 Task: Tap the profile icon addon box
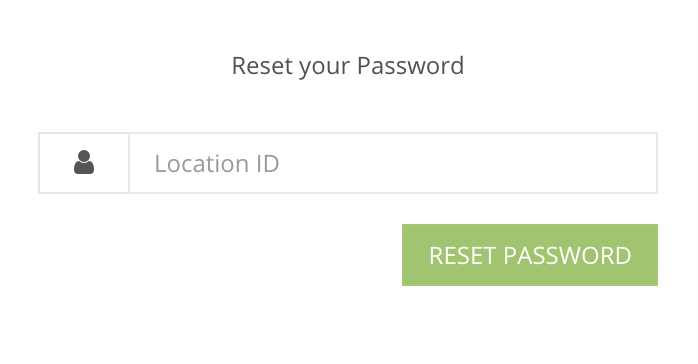point(84,163)
